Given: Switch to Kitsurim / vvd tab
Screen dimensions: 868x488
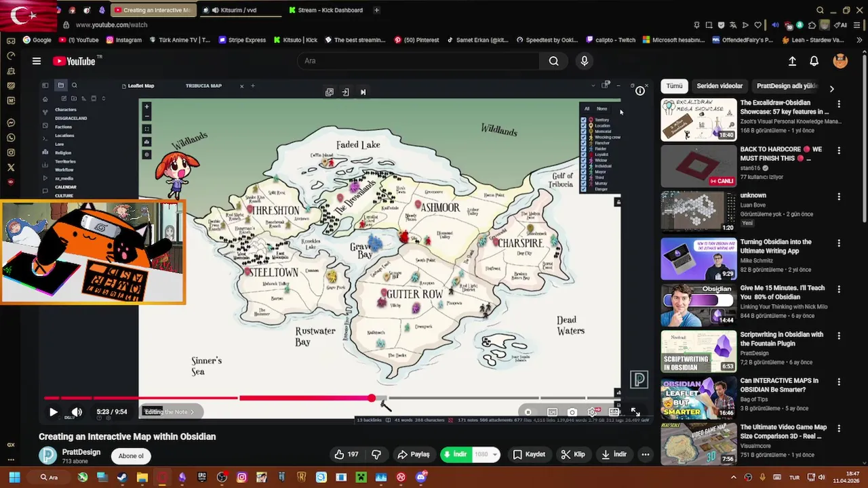Looking at the screenshot, I should [x=240, y=10].
